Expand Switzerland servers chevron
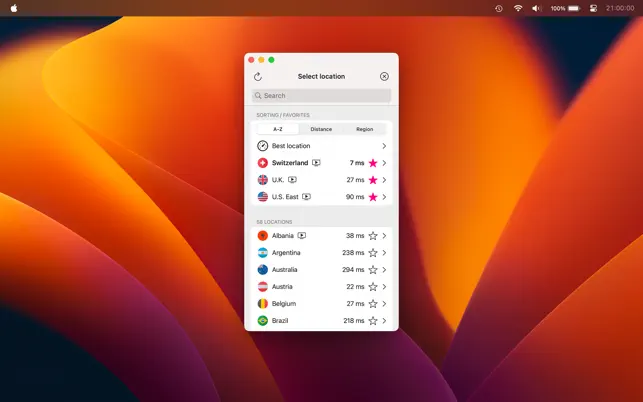 (x=384, y=163)
